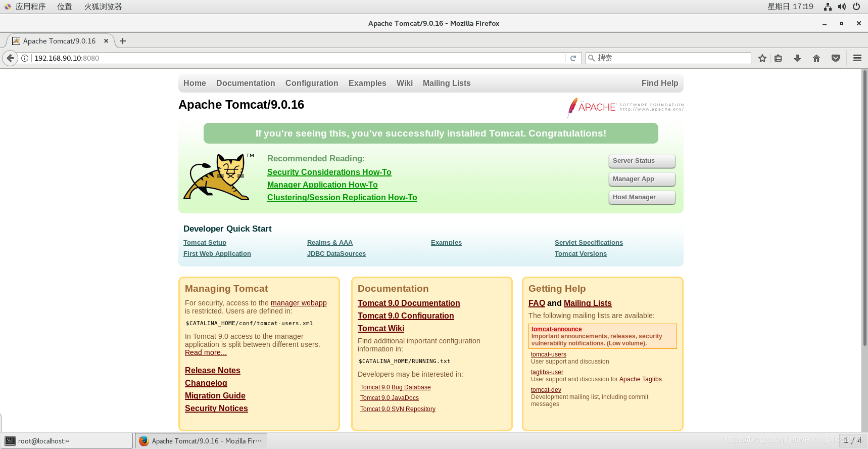The width and height of the screenshot is (868, 449).
Task: Click the address bar showing 192.168.90.10:8080
Action: pos(298,58)
